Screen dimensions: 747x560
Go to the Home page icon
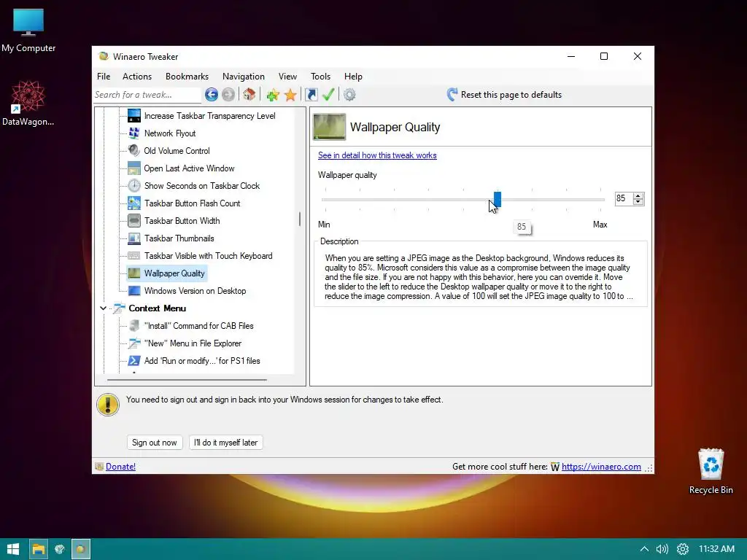[249, 95]
